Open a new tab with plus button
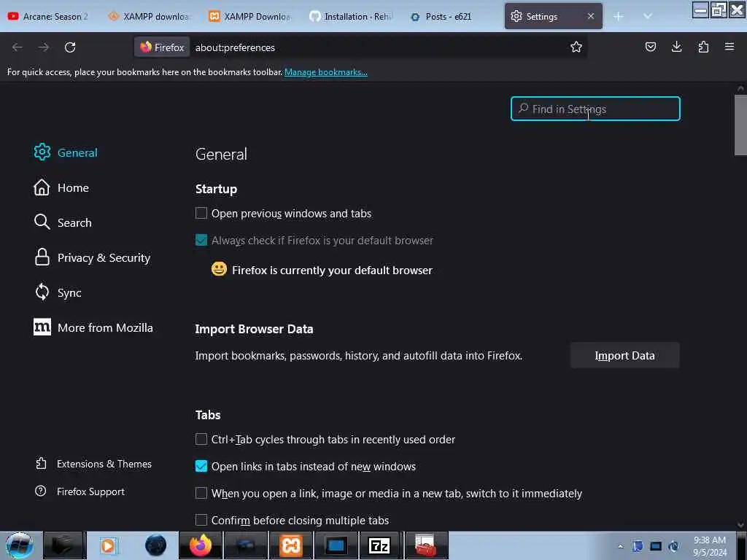Screen dimensions: 747x560 pos(619,17)
